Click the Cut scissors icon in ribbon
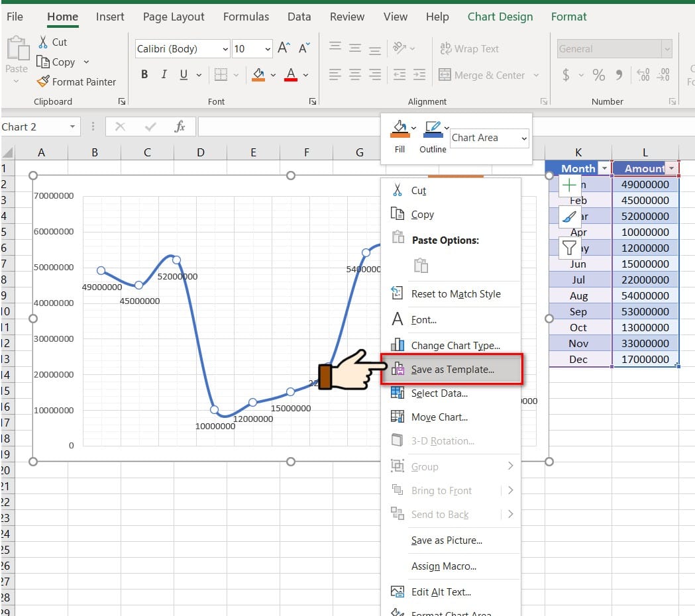Image resolution: width=695 pixels, height=616 pixels. coord(43,42)
